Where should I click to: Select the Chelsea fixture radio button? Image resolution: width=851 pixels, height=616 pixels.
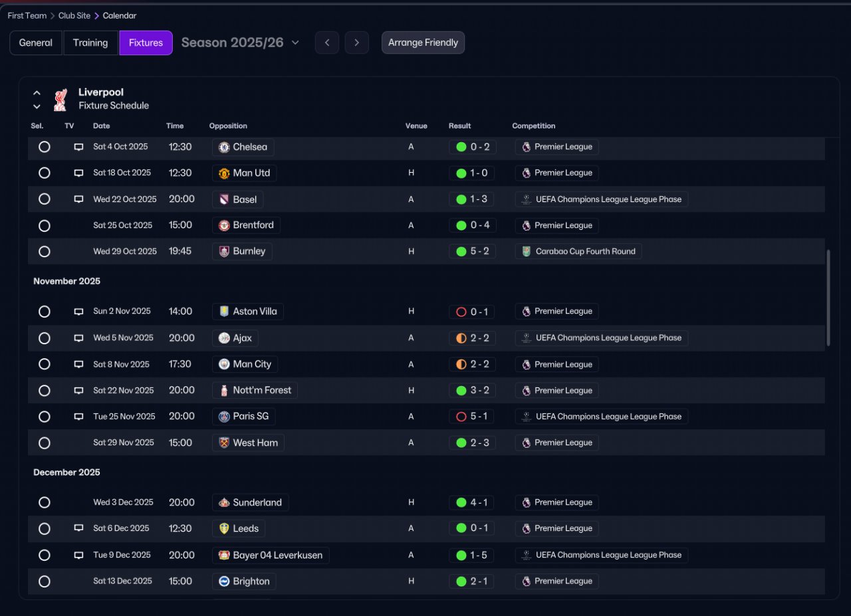point(45,147)
